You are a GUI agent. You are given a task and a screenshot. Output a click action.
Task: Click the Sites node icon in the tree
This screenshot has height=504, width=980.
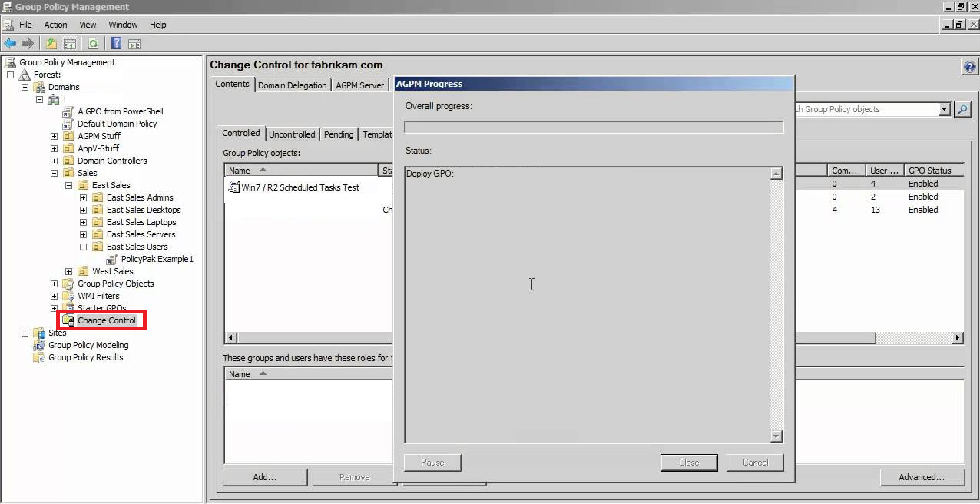tap(40, 333)
